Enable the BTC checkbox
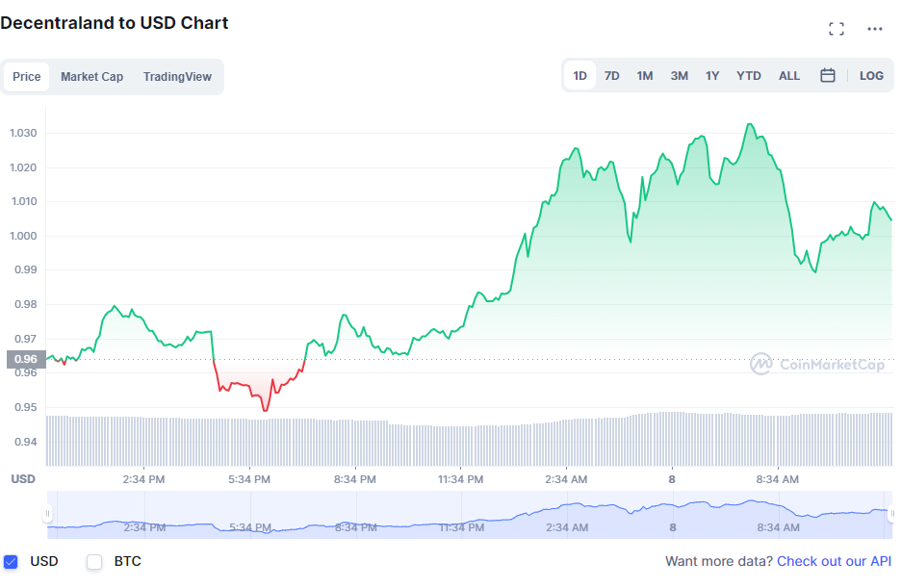This screenshot has height=588, width=901. 94,562
